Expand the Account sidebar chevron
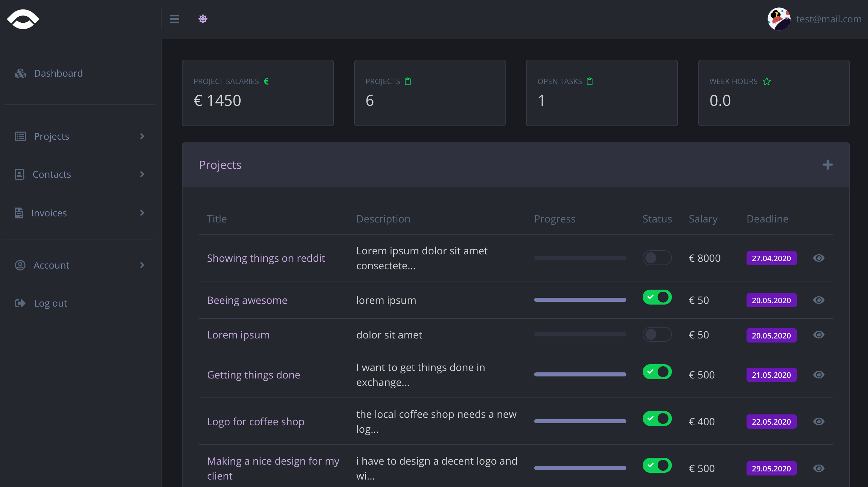868x487 pixels. tap(142, 265)
